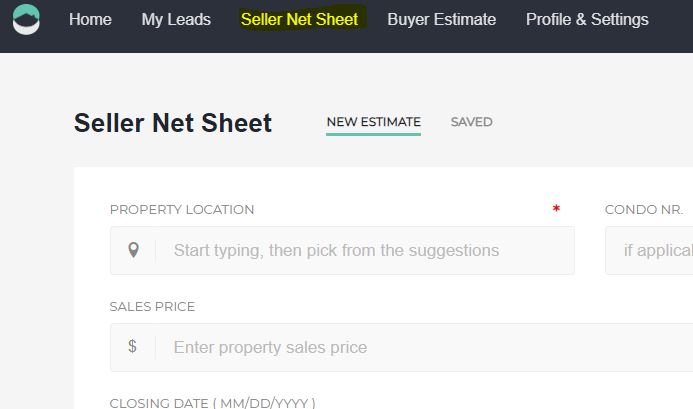Click into the property sales price field

pyautogui.click(x=401, y=347)
